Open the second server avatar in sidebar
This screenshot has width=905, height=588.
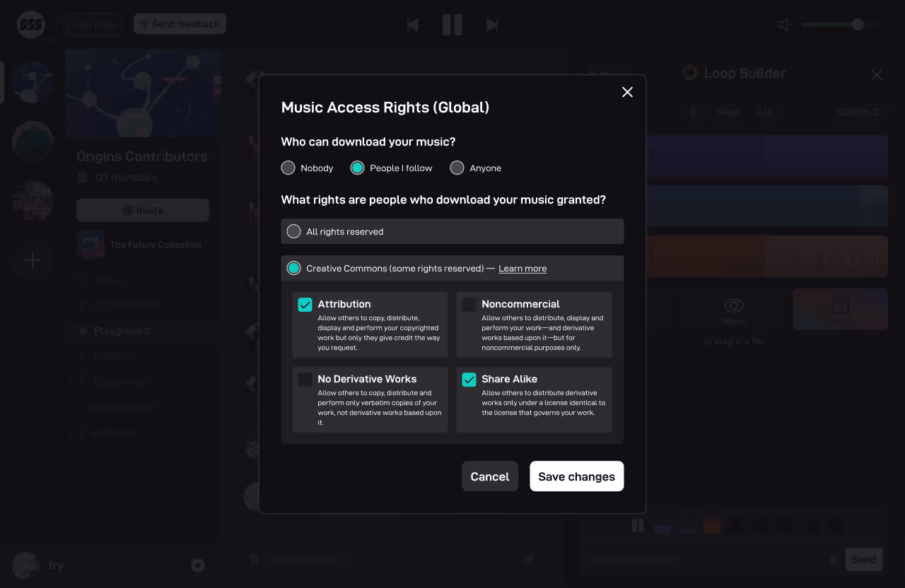coord(33,141)
